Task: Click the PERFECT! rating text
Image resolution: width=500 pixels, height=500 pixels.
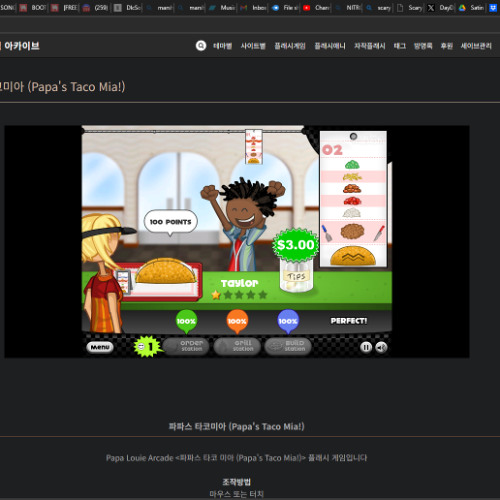Action: (x=349, y=321)
